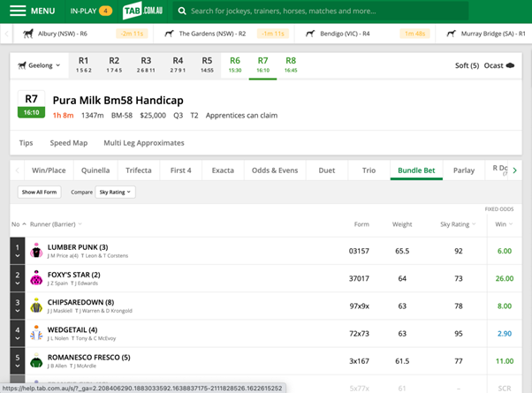Click the Bendigo R4 greyhound icon

pos(310,34)
